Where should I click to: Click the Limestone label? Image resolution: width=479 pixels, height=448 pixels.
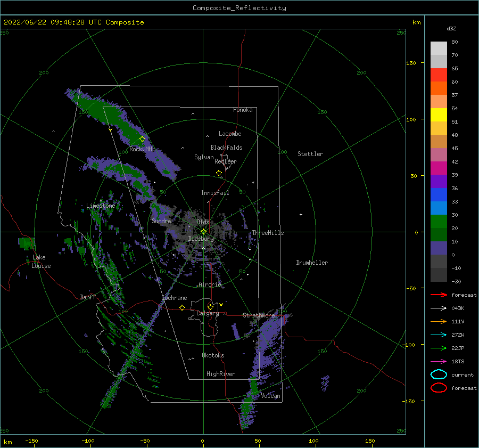(101, 206)
